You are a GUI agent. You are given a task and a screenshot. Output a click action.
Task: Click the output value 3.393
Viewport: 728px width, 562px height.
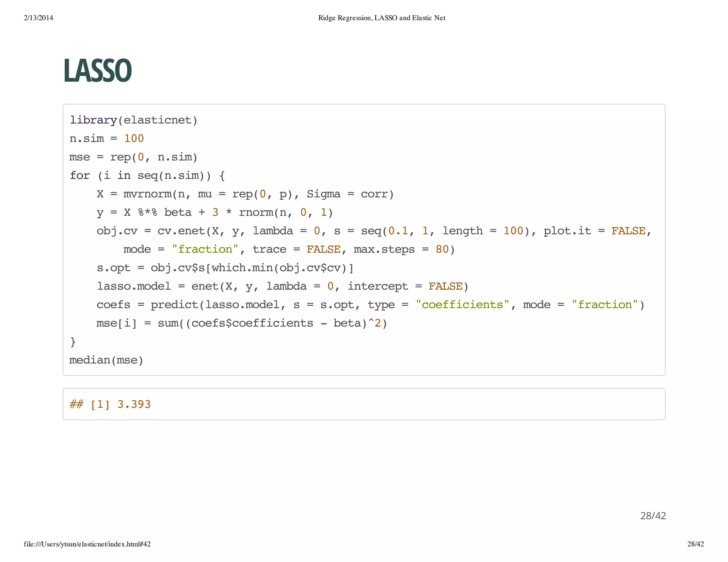(x=134, y=404)
